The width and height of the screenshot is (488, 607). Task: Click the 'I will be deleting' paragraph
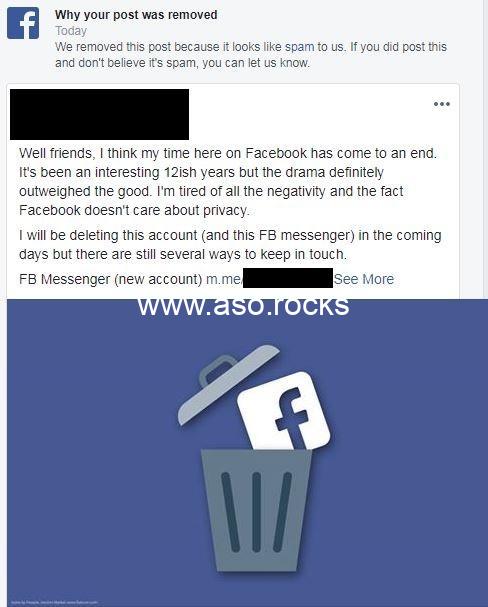point(230,245)
